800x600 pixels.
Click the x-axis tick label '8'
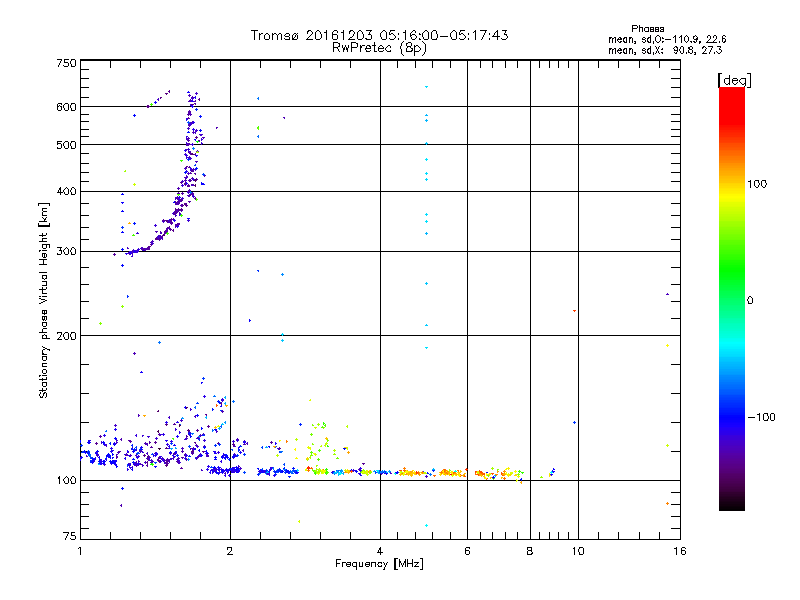click(530, 551)
